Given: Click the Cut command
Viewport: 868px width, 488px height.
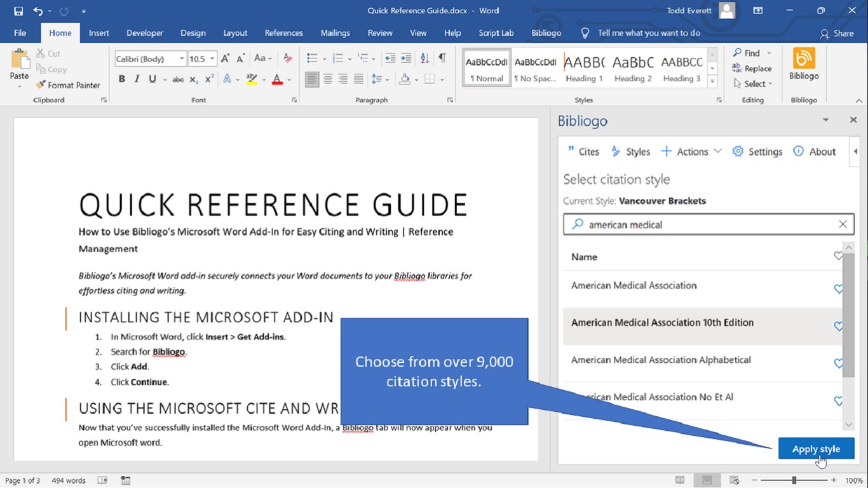Looking at the screenshot, I should tap(48, 54).
